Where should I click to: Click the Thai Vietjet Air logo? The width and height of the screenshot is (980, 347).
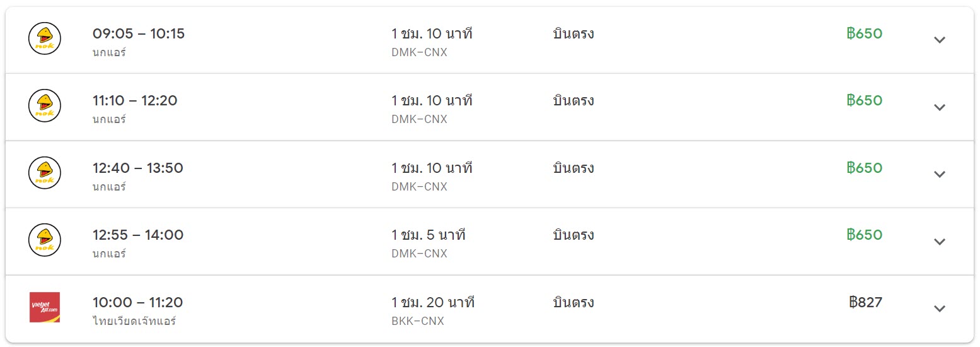45,307
